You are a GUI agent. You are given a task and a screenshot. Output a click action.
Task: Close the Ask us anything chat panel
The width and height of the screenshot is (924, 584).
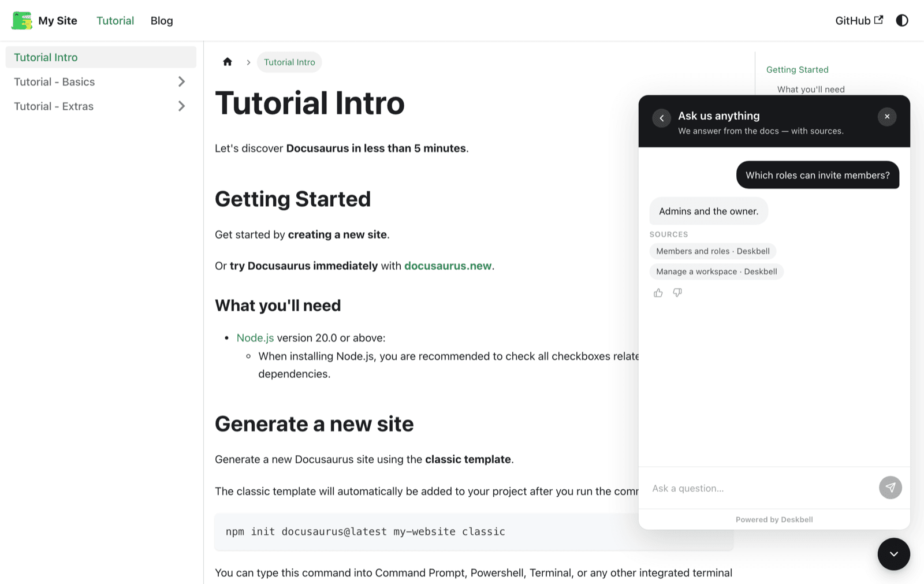click(887, 117)
